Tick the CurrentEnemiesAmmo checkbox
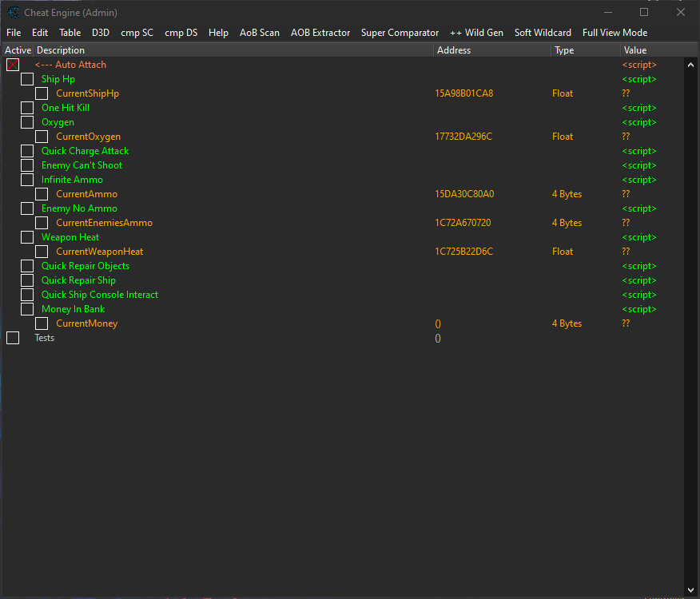Image resolution: width=700 pixels, height=599 pixels. [42, 223]
